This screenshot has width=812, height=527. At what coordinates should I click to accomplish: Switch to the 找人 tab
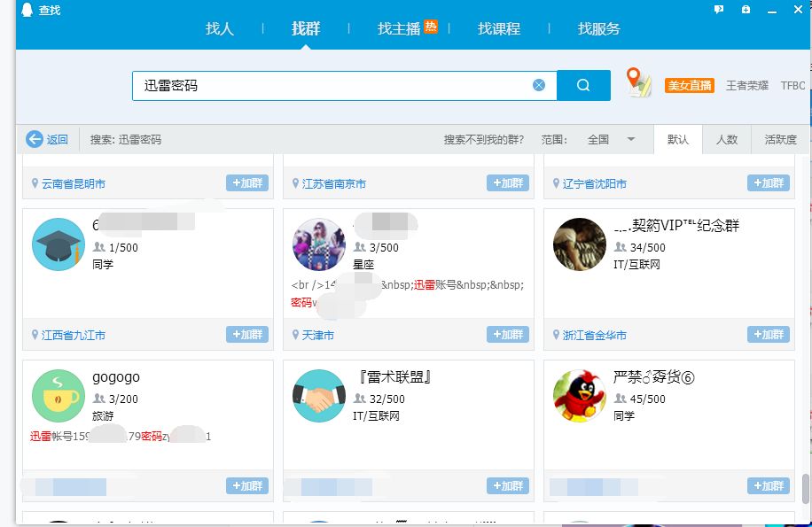click(x=220, y=28)
